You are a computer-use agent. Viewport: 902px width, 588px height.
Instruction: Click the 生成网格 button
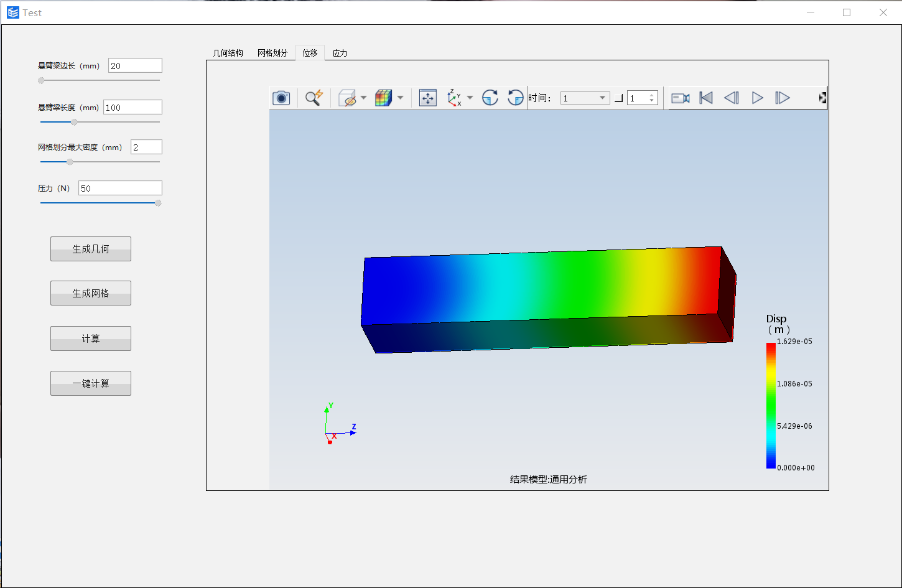[x=91, y=293]
